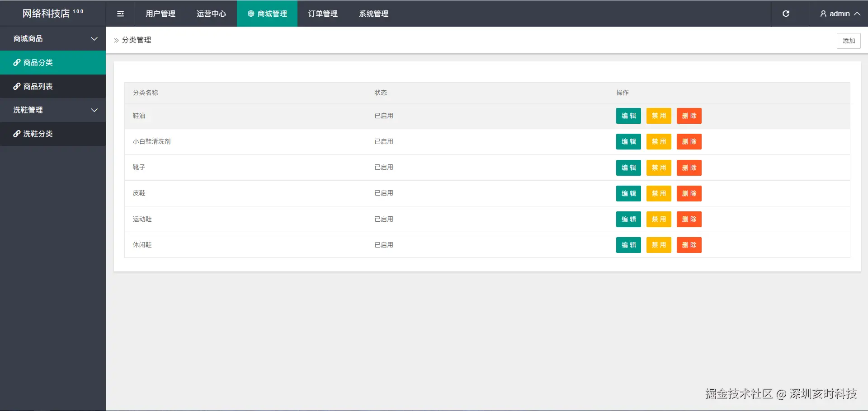Screen dimensions: 868x411
Task: Delete the 运动鞋 category
Action: 689,219
